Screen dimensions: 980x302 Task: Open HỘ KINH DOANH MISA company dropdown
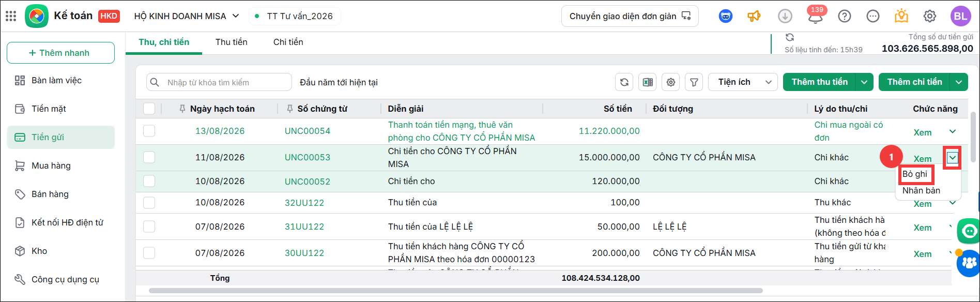coord(187,16)
